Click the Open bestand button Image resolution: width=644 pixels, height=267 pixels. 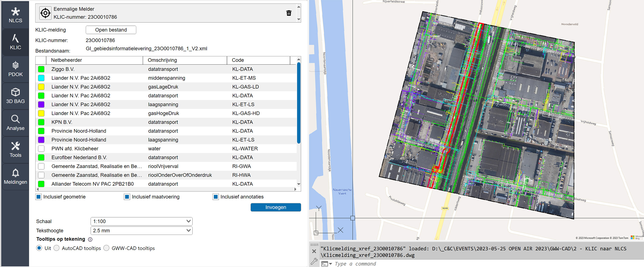click(111, 30)
